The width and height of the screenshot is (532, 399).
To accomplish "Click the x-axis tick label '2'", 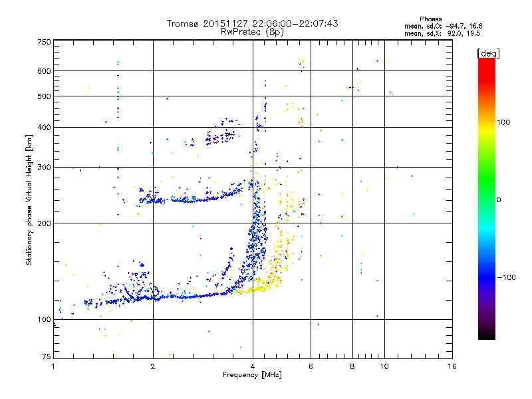I will pos(153,366).
